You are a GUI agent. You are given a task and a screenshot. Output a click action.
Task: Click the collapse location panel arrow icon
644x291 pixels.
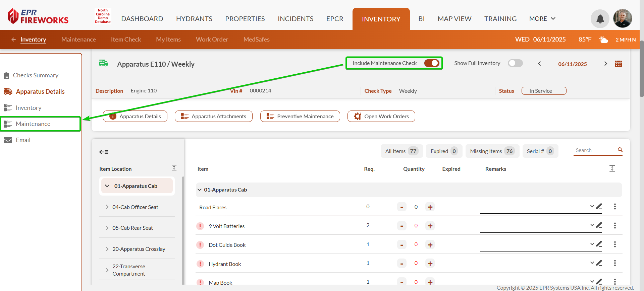pos(104,152)
